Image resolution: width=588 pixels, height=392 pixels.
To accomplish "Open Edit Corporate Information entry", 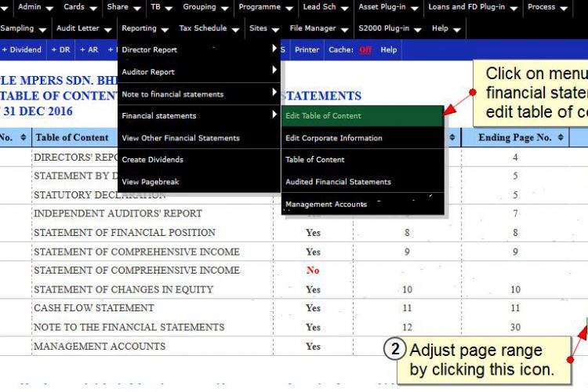I will (x=362, y=138).
